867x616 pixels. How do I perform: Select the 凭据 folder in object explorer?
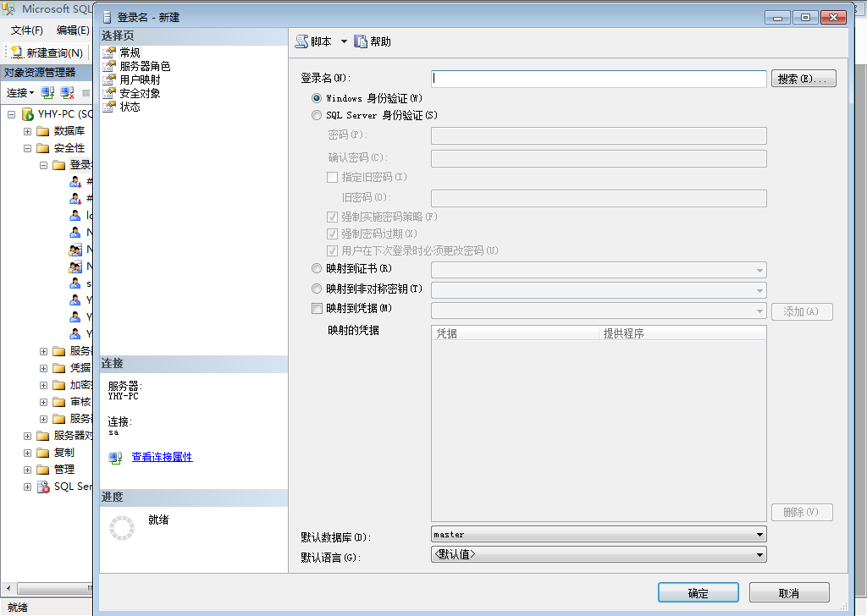point(73,368)
